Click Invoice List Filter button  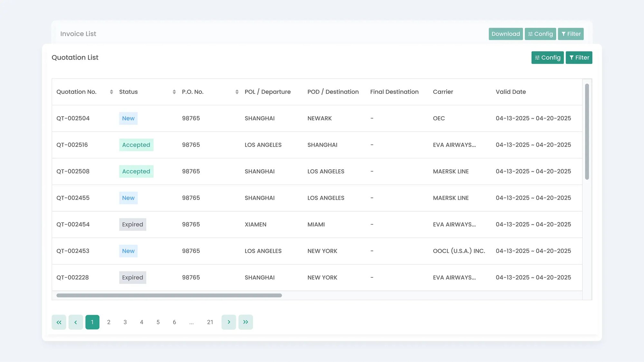pyautogui.click(x=571, y=34)
